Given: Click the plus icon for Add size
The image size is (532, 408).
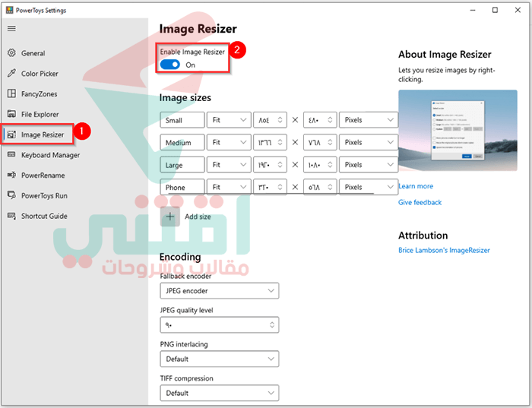Looking at the screenshot, I should 170,217.
